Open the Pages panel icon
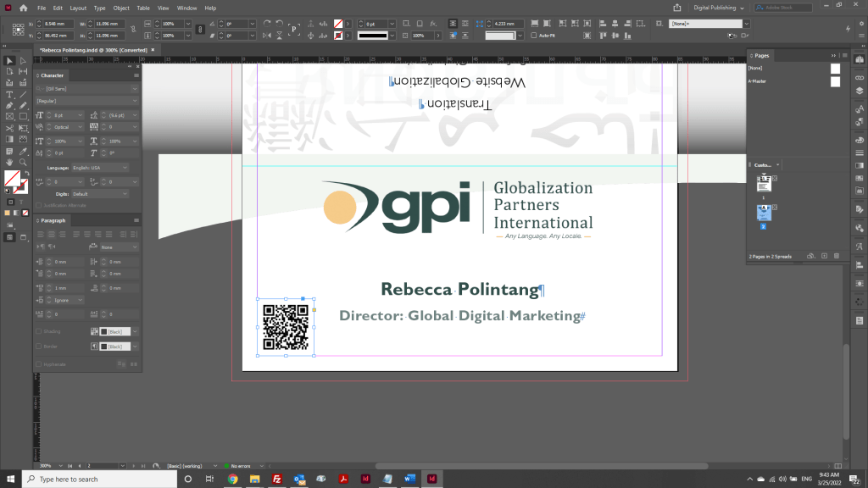 click(x=858, y=59)
